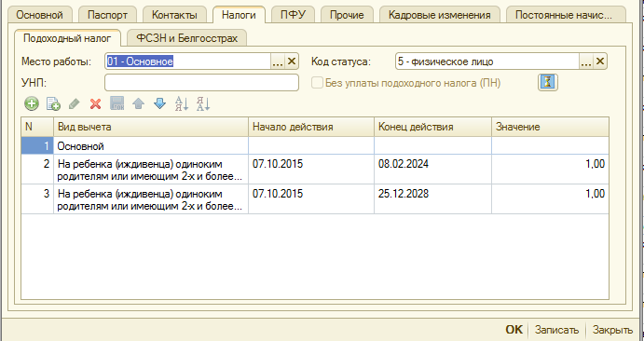Open the ПФУ tab

coord(293,15)
